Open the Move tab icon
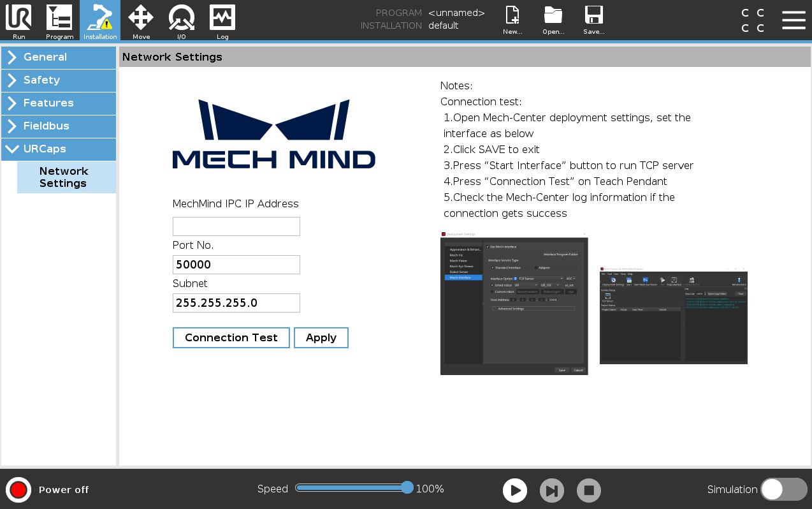 click(x=141, y=20)
